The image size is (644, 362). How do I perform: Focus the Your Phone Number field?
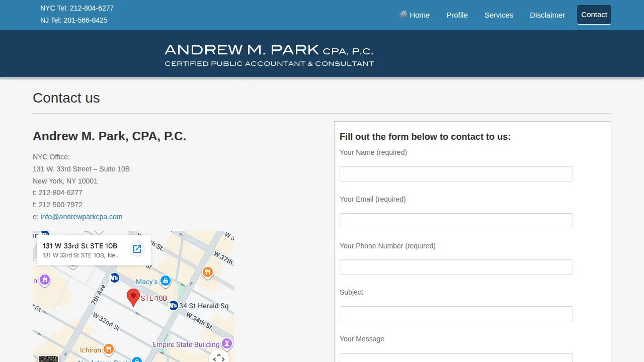click(x=456, y=267)
